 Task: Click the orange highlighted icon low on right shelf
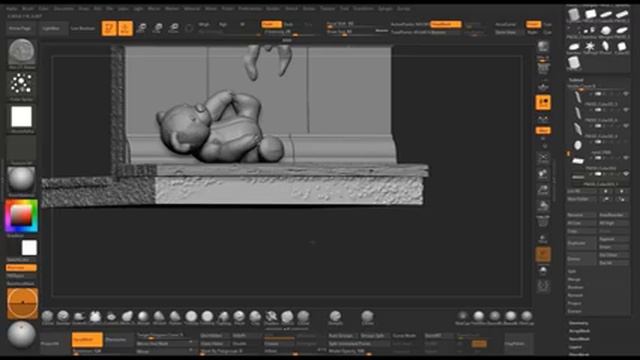tap(543, 254)
